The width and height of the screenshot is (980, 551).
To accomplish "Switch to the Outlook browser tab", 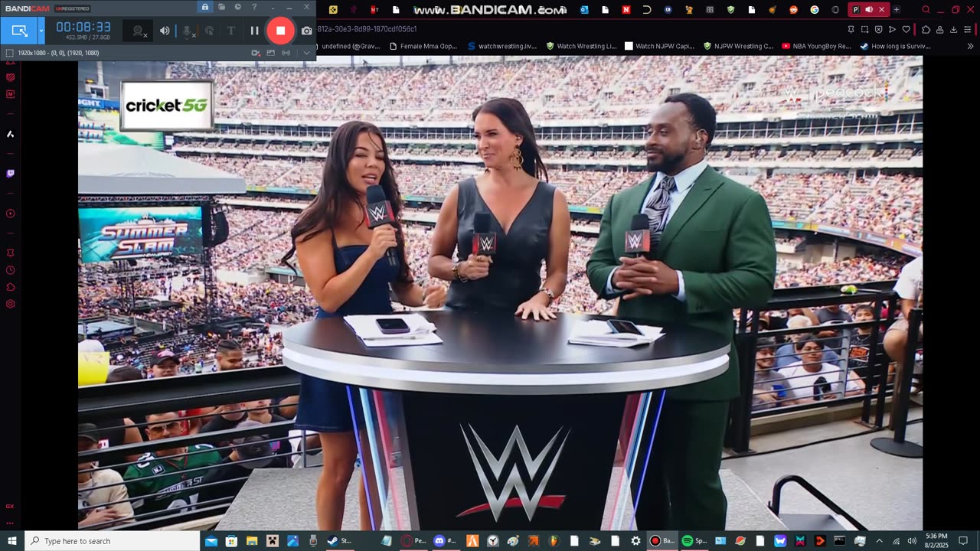I will click(584, 9).
